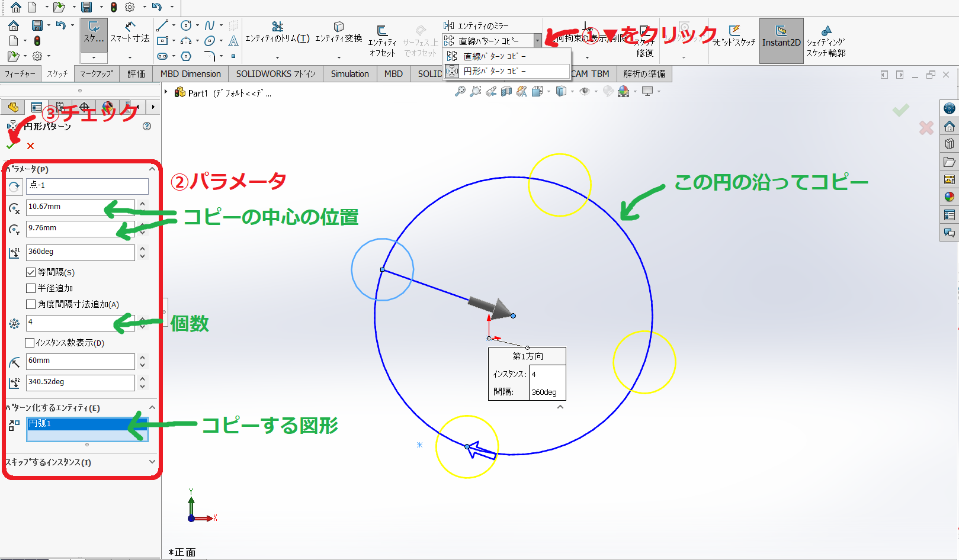The image size is (959, 560).
Task: Open the Trim Entities dropdown arrow
Action: (277, 57)
